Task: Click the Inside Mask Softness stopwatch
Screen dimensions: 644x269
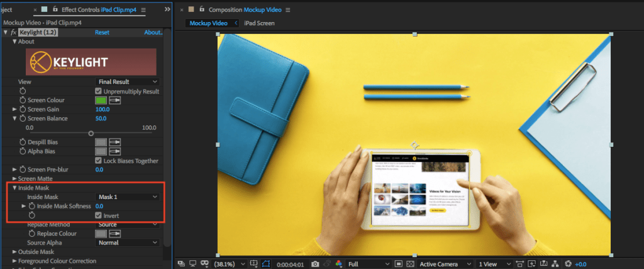Action: pos(31,206)
